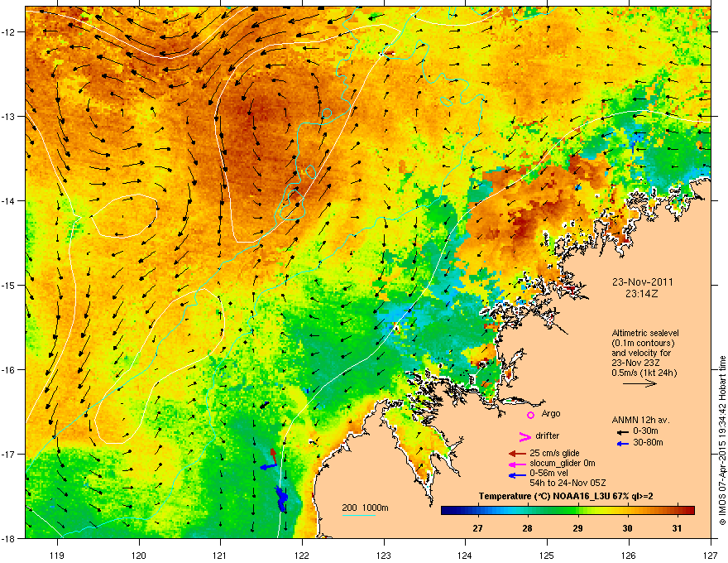Click the latitude axis label -18

[x=8, y=539]
